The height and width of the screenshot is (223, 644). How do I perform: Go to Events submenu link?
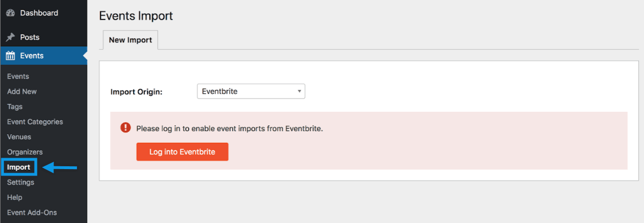pyautogui.click(x=18, y=76)
